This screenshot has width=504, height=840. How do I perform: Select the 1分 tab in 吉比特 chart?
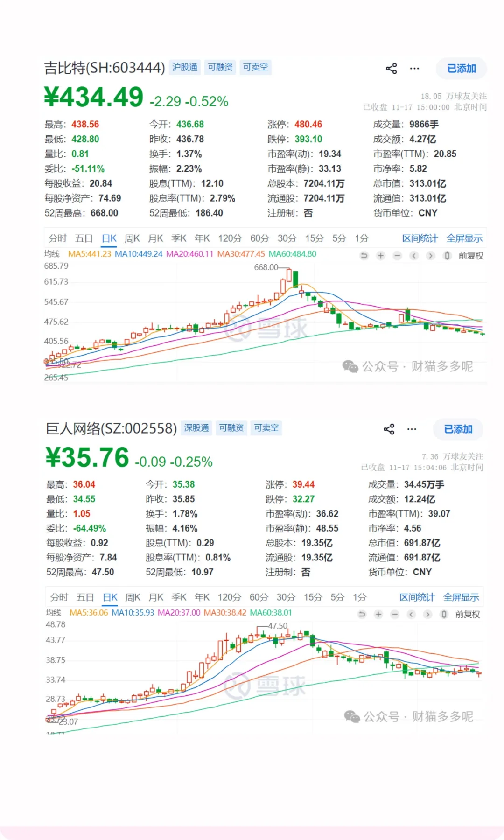[362, 238]
